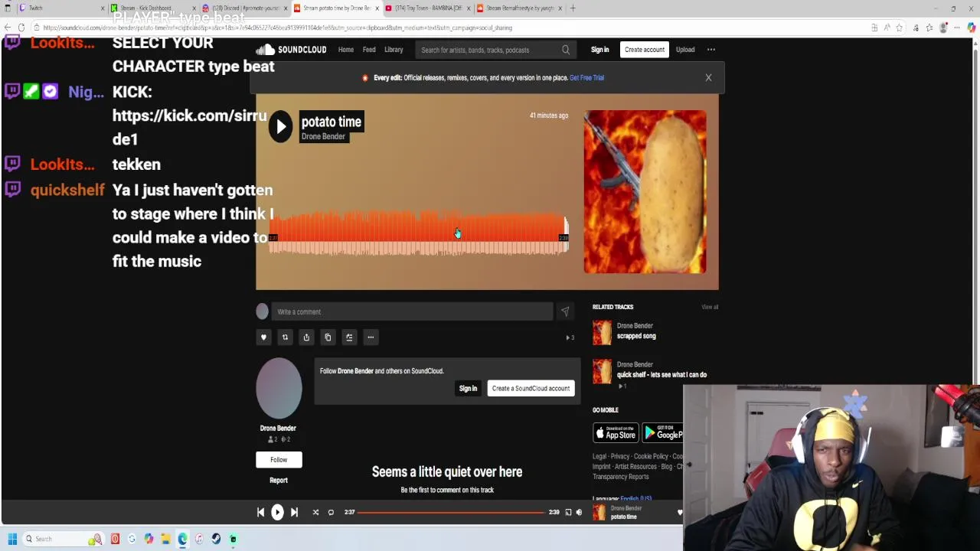Image resolution: width=980 pixels, height=551 pixels.
Task: Seek on bottom player progress bar
Action: click(x=452, y=513)
